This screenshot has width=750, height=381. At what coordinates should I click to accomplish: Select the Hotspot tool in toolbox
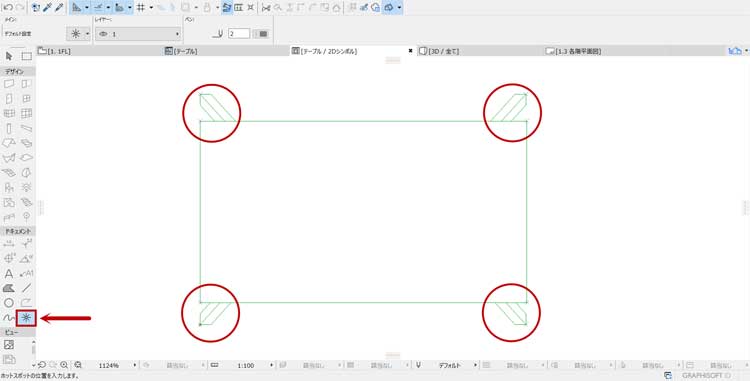pyautogui.click(x=26, y=317)
